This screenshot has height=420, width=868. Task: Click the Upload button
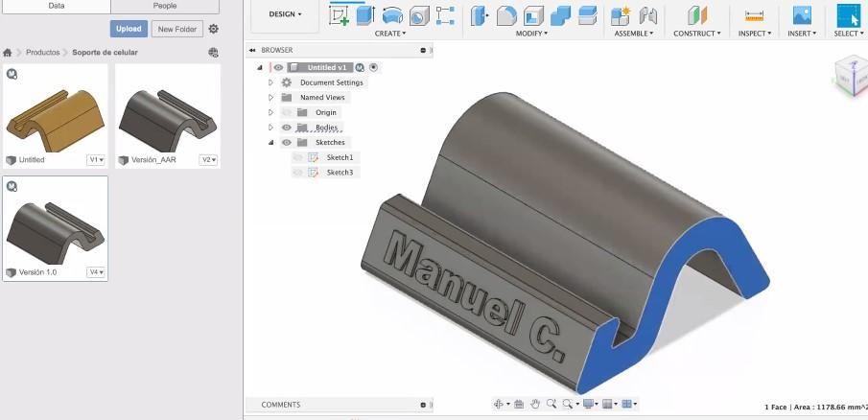click(x=129, y=29)
